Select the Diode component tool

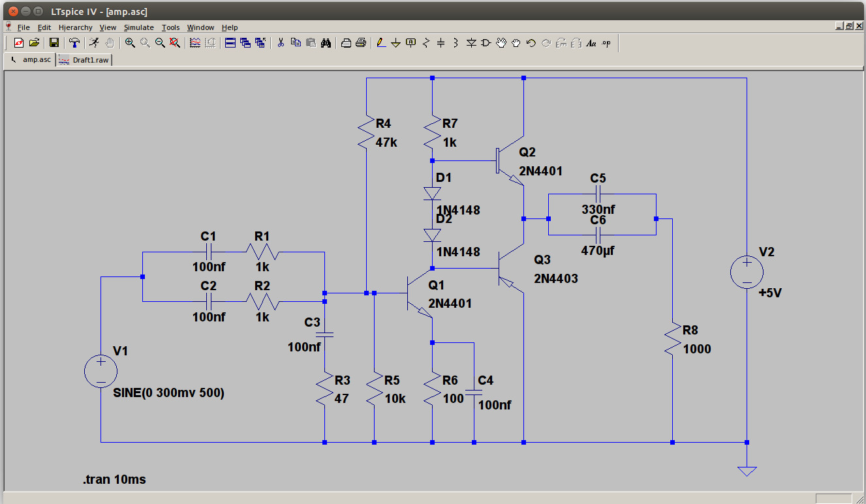click(471, 43)
